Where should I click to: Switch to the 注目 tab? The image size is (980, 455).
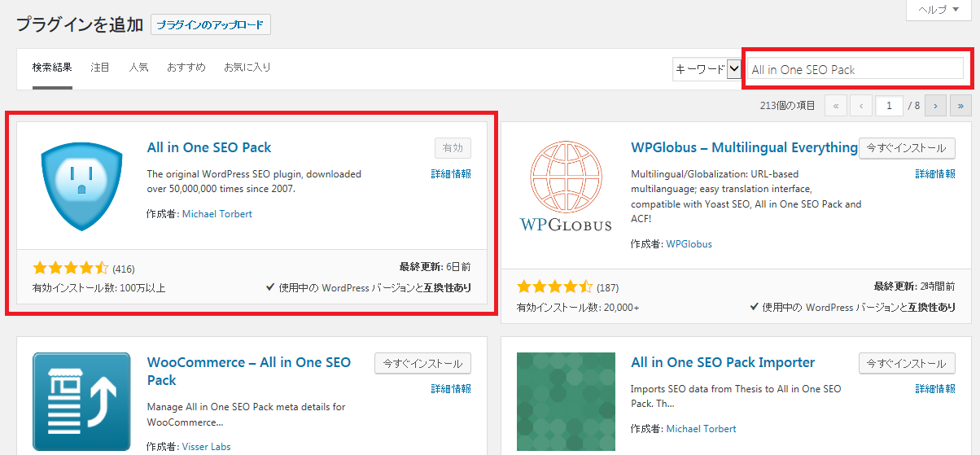pyautogui.click(x=100, y=68)
